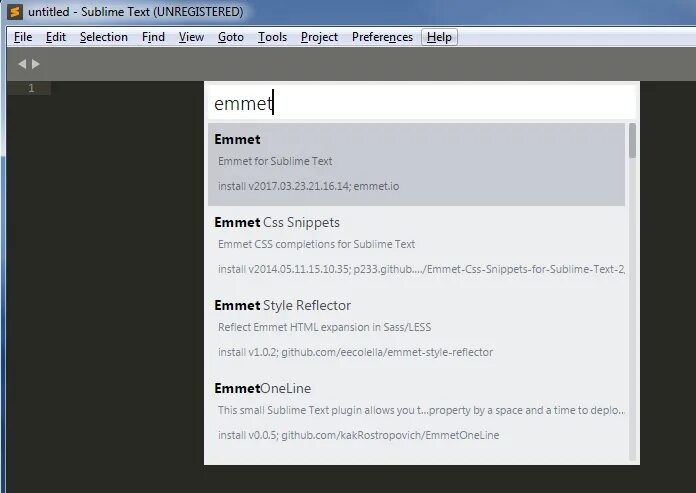Image resolution: width=696 pixels, height=493 pixels.
Task: Click the 'install v1.0.2; github.com/eecolella' line
Action: [355, 352]
